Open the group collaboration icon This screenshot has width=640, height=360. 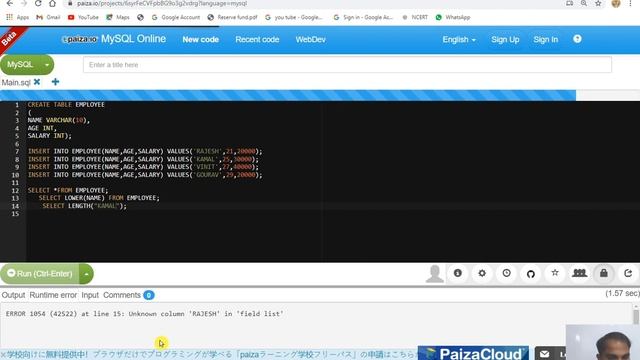(579, 273)
